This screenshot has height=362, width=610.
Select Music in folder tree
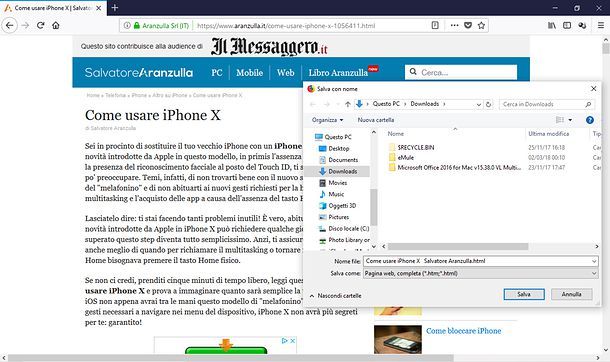331,194
